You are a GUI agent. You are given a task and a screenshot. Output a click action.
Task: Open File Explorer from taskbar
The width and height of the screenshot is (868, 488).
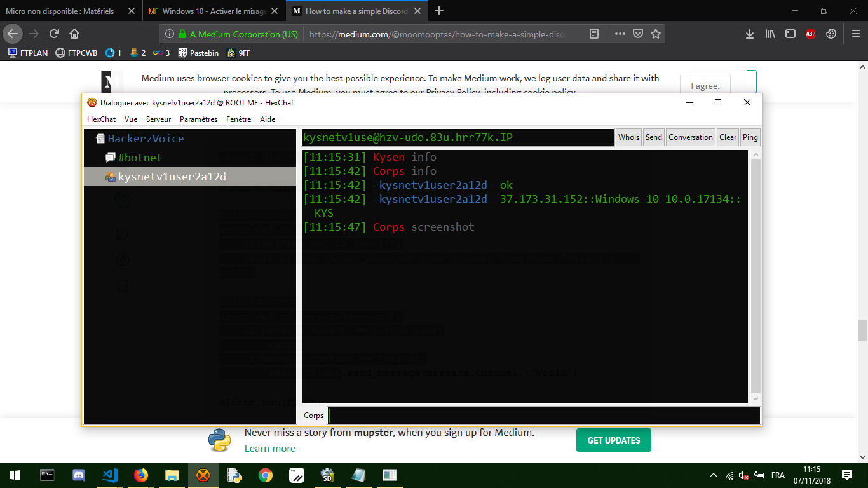coord(172,475)
